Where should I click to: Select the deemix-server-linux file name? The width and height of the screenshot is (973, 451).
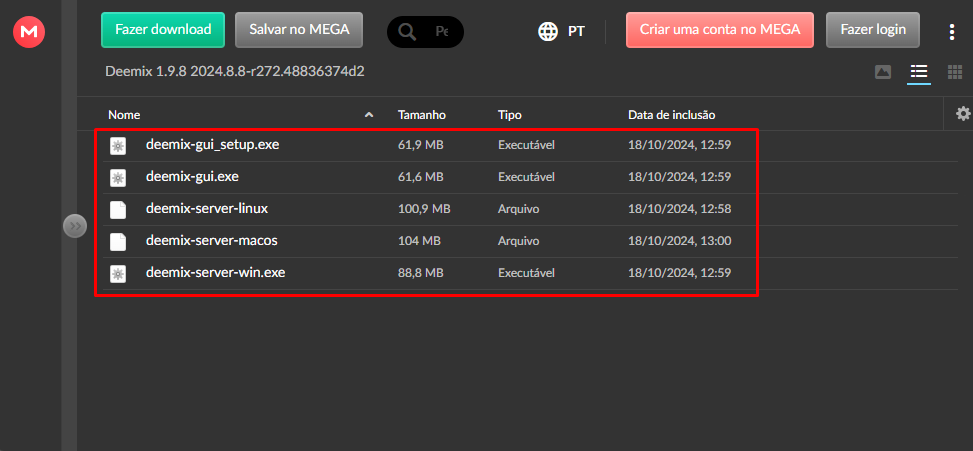tap(207, 209)
